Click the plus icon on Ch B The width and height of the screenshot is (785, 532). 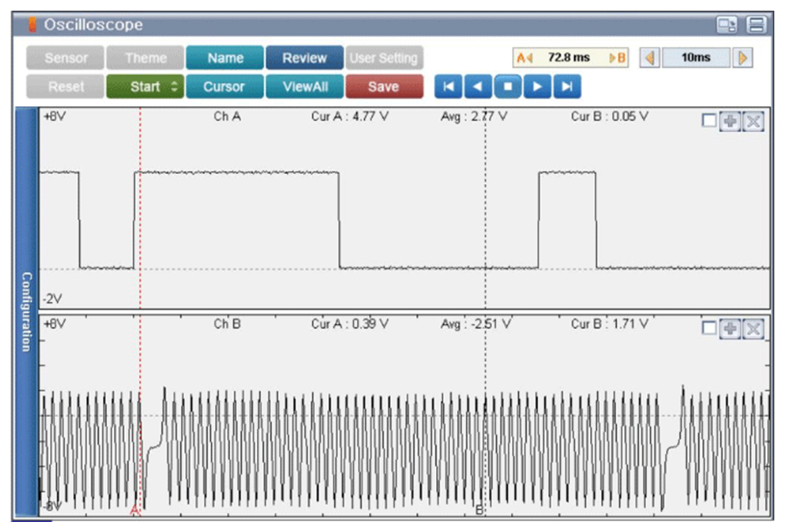pyautogui.click(x=731, y=329)
